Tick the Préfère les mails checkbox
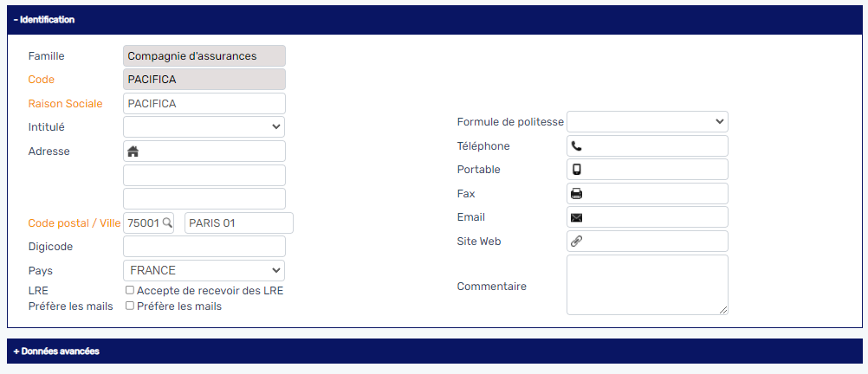This screenshot has width=868, height=374. pos(130,306)
